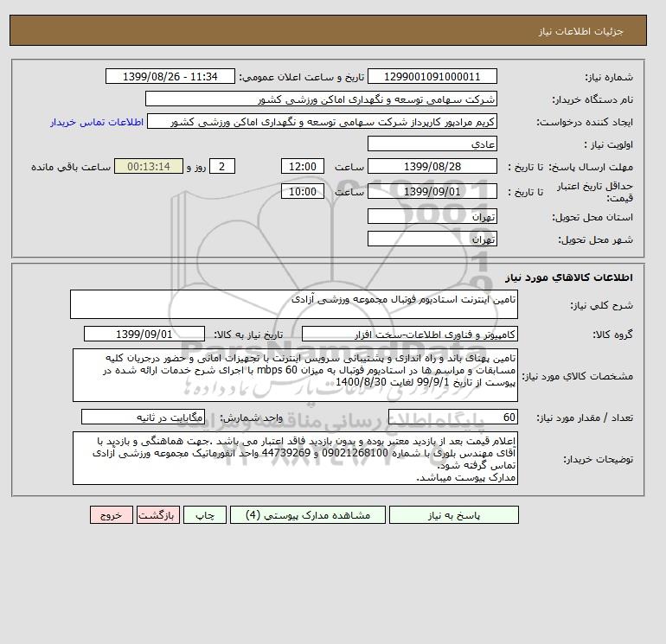Viewport: 666px width, 644px height.
Task: Click the تعداد / مقدار مورد نیاز label
Action: tap(585, 418)
